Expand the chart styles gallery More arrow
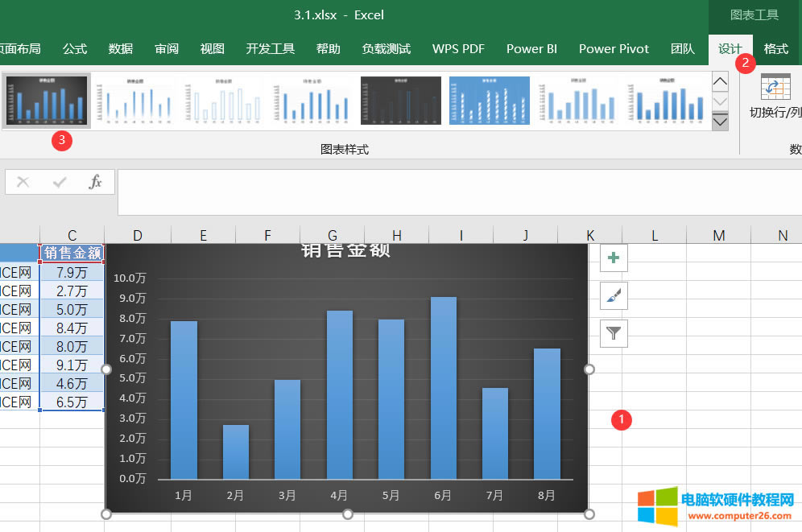This screenshot has width=802, height=532. pos(719,121)
